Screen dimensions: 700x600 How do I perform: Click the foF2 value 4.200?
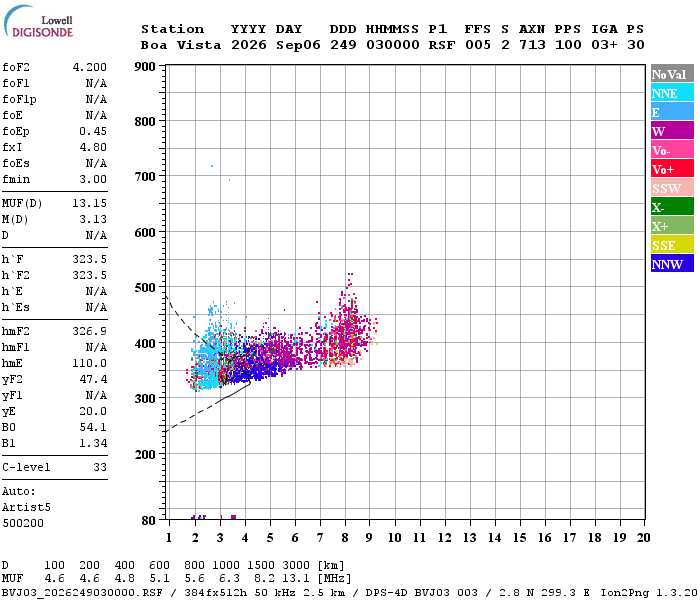tap(90, 67)
